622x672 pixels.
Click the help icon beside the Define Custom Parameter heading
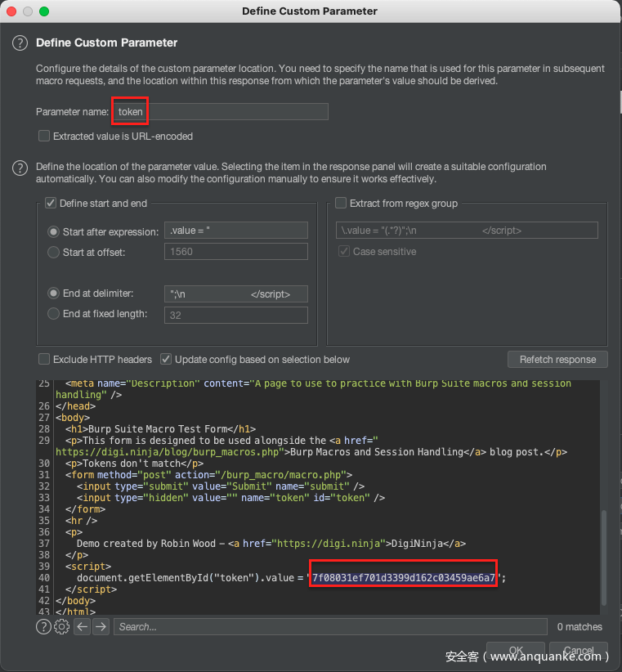point(20,43)
